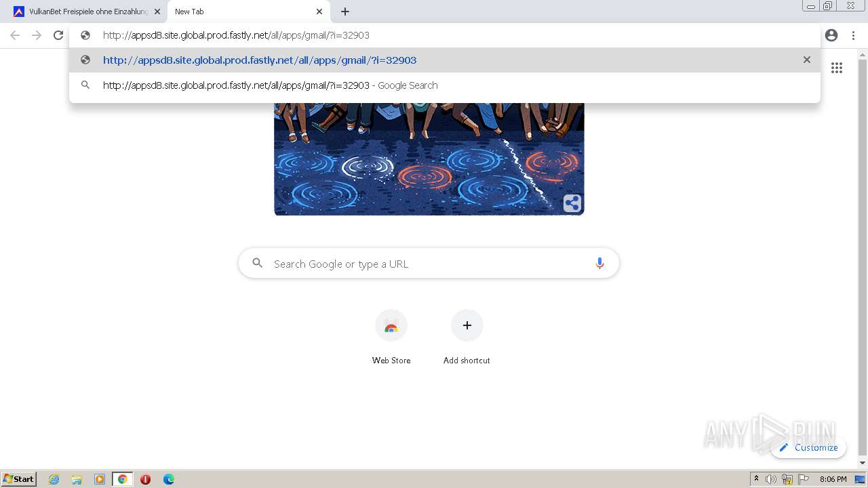Screen dimensions: 868x488
Task: Open the Google apps grid
Action: click(837, 68)
